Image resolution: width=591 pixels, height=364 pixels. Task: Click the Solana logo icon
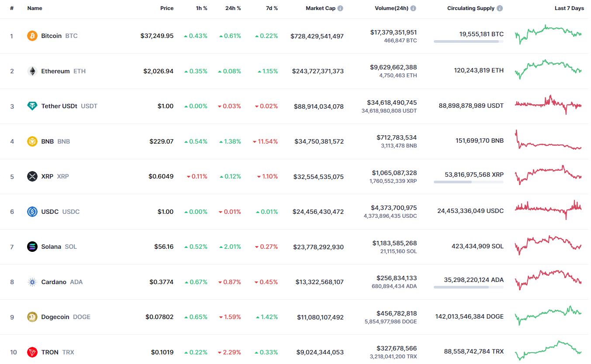click(x=32, y=247)
